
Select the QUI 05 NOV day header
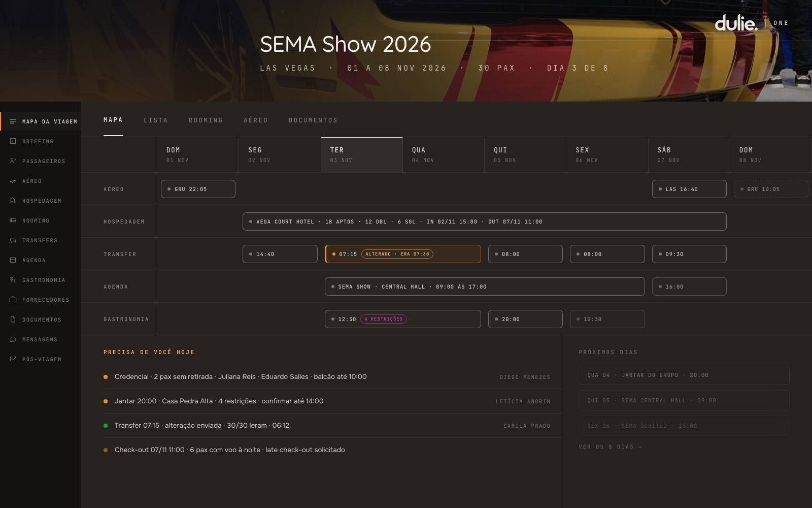tap(525, 155)
